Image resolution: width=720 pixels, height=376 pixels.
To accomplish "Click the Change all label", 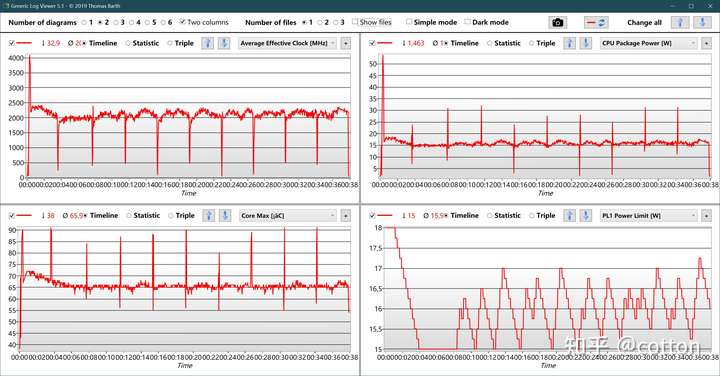I will [x=644, y=22].
